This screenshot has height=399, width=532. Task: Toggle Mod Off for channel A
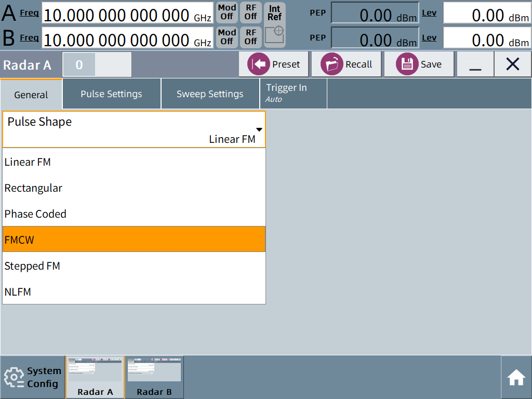point(227,12)
